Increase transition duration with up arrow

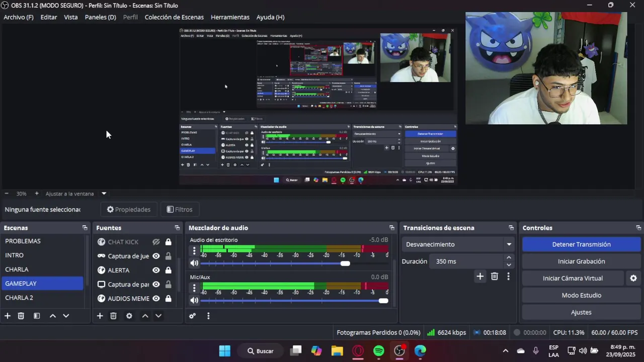tap(509, 258)
